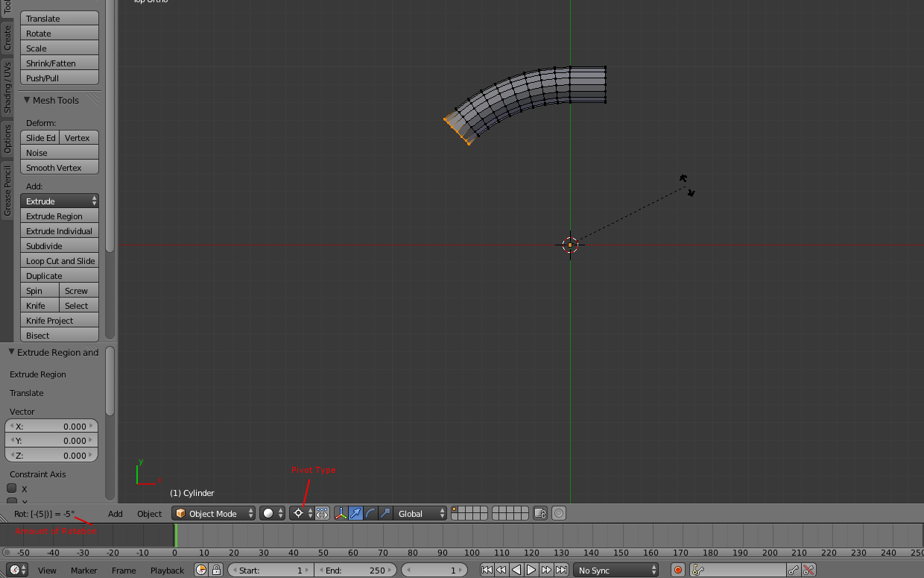Screen dimensions: 924x578
Task: Switch to the Create tab
Action: pos(7,37)
